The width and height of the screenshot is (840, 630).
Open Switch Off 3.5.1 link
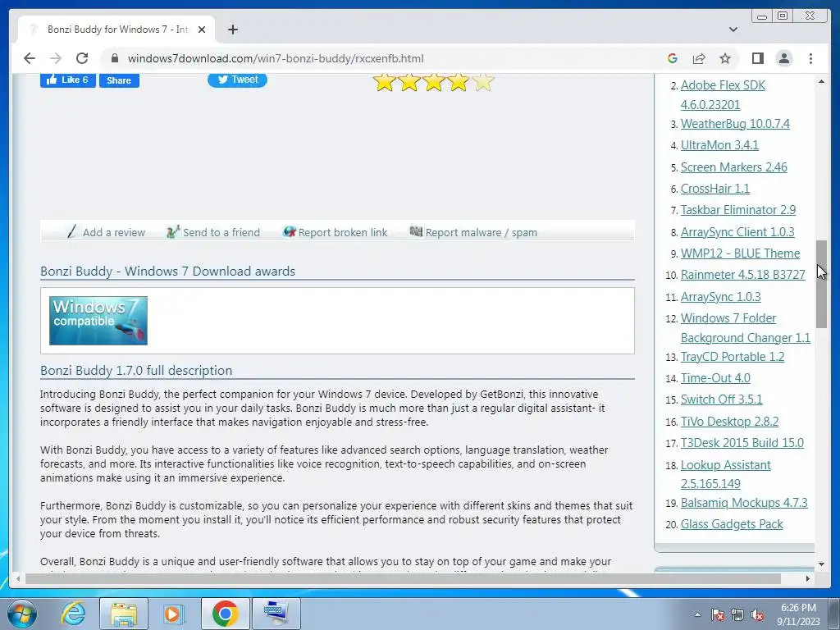coord(722,399)
